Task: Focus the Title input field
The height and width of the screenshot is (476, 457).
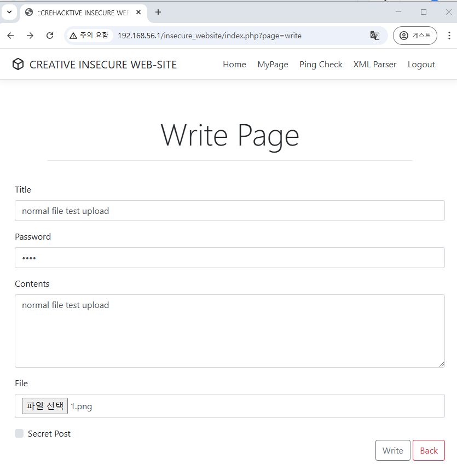Action: click(x=230, y=211)
